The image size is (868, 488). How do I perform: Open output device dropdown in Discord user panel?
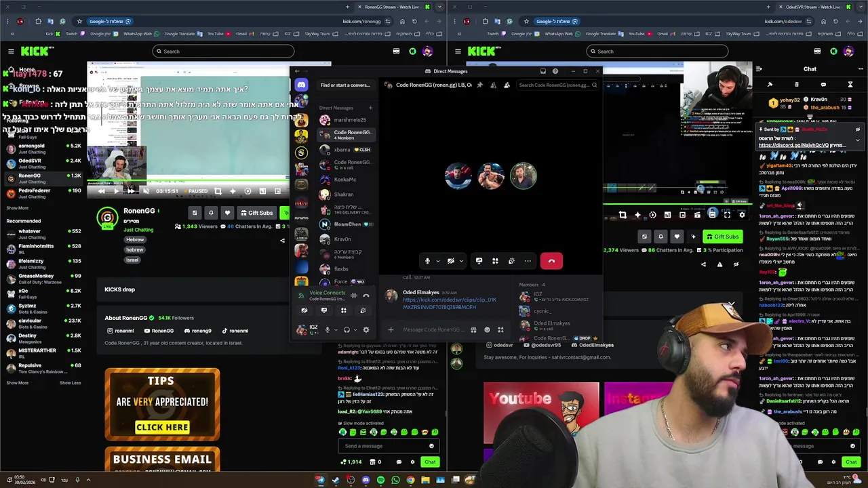pos(355,330)
